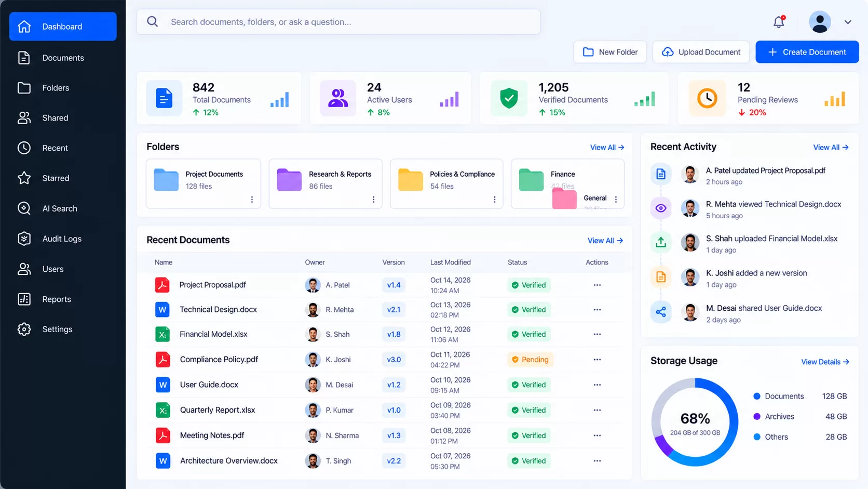Click the share icon for M. Desai activity
The width and height of the screenshot is (868, 489).
point(661,312)
